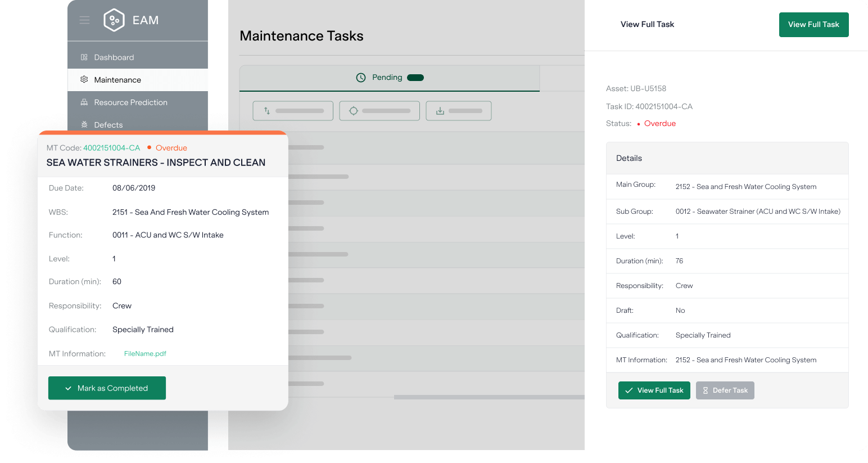Open the Resource Prediction menu item
Viewport: 868px width, 463px height.
130,102
